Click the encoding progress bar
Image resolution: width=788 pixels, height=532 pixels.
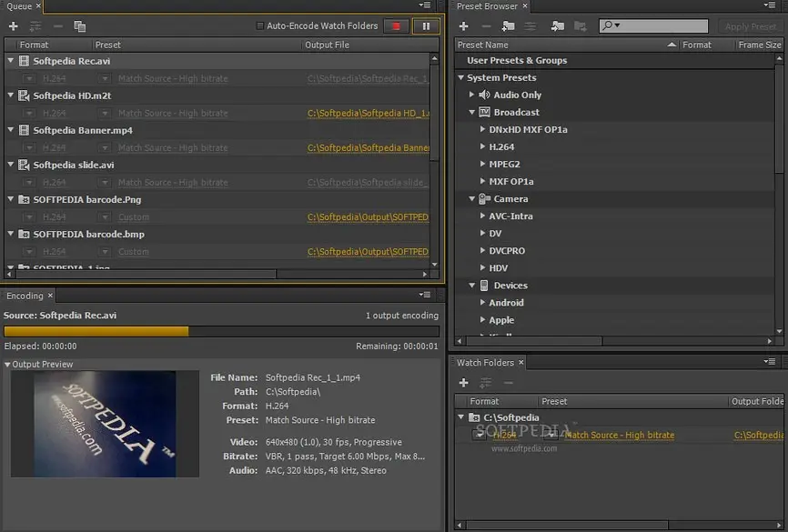[x=221, y=331]
